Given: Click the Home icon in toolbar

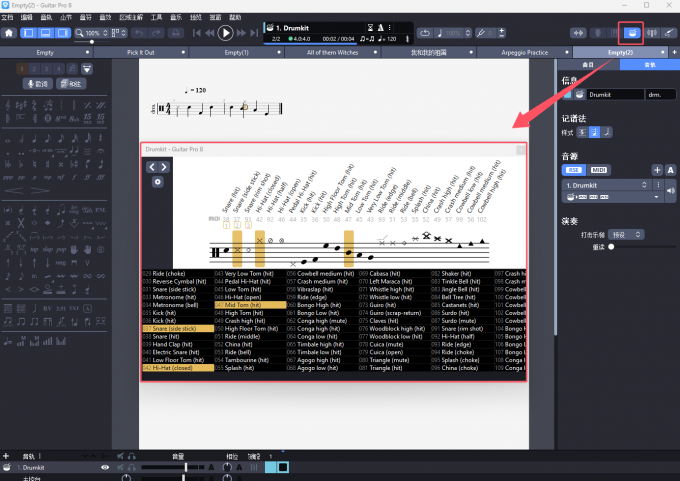Looking at the screenshot, I should (x=9, y=33).
